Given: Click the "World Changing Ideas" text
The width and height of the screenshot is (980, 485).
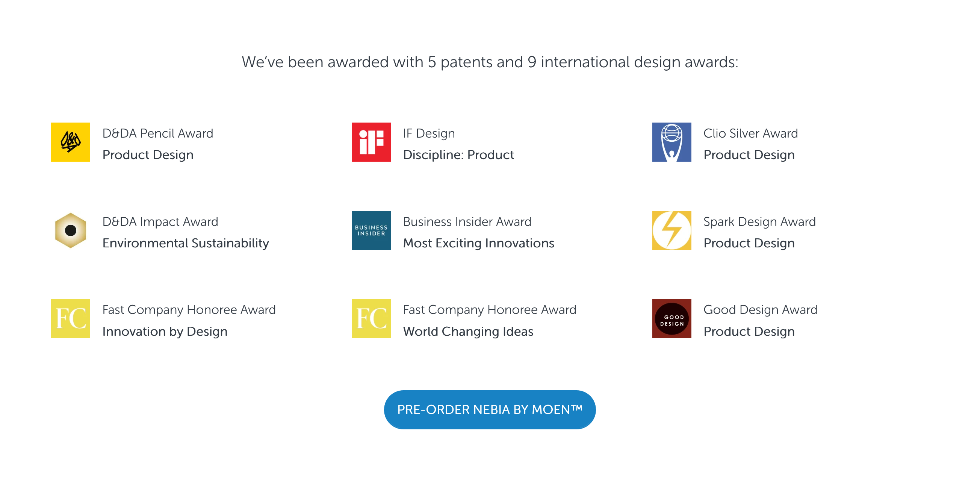Looking at the screenshot, I should [468, 331].
